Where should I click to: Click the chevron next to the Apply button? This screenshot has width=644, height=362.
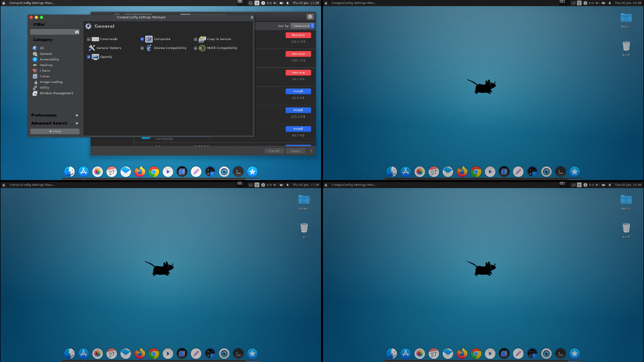311,151
